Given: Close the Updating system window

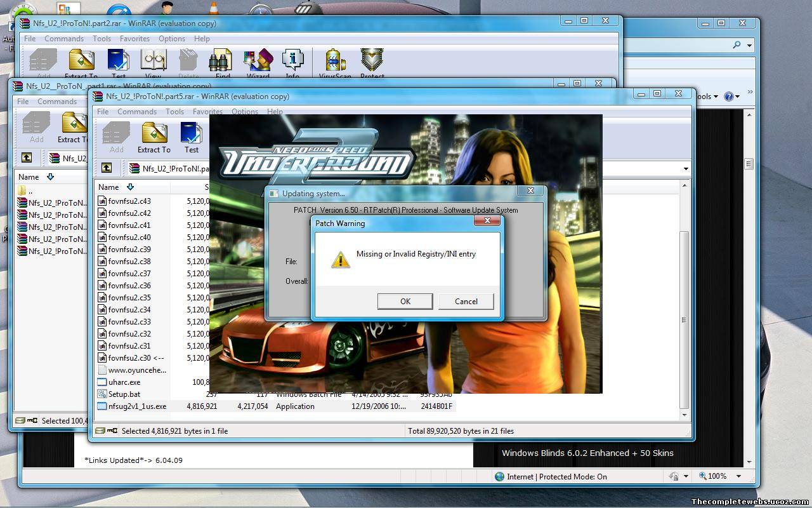Looking at the screenshot, I should tap(530, 190).
